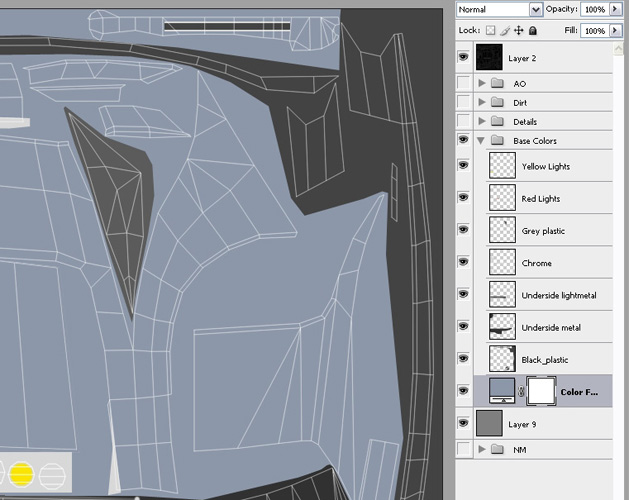Hide Layer 2 with its eye icon
The height and width of the screenshot is (500, 629).
[463, 59]
